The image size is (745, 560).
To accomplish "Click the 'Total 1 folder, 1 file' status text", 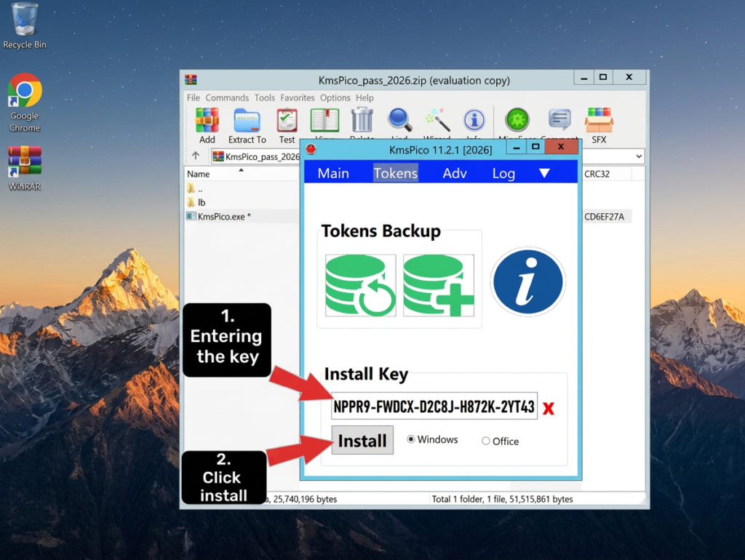I will click(x=502, y=499).
